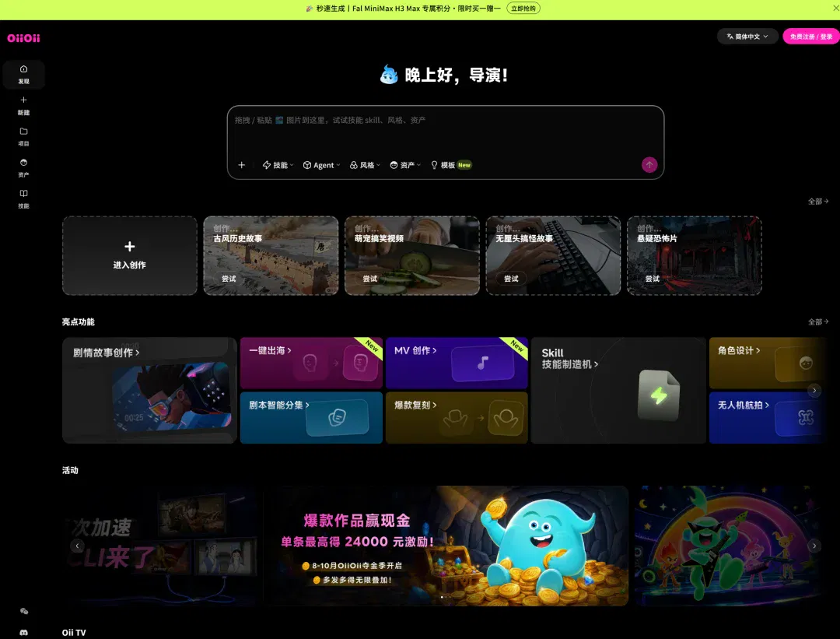
Task: Click previous arrow in 活动 carousel
Action: point(77,546)
